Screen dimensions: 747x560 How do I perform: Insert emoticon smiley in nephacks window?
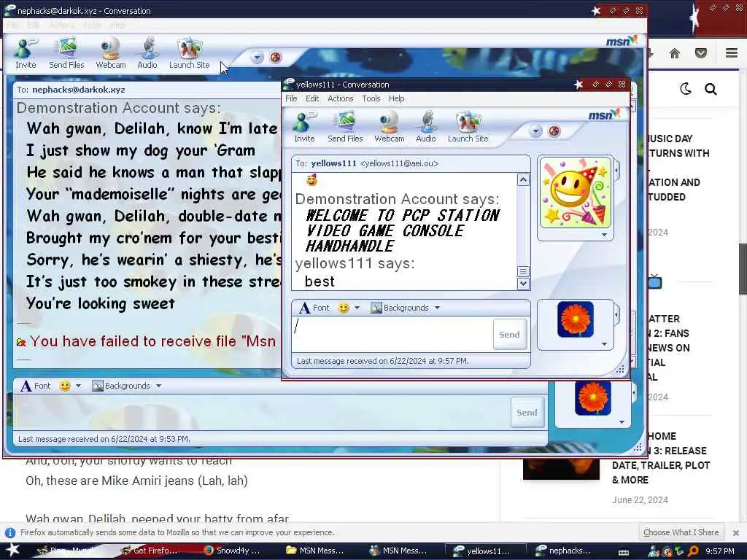coord(65,386)
